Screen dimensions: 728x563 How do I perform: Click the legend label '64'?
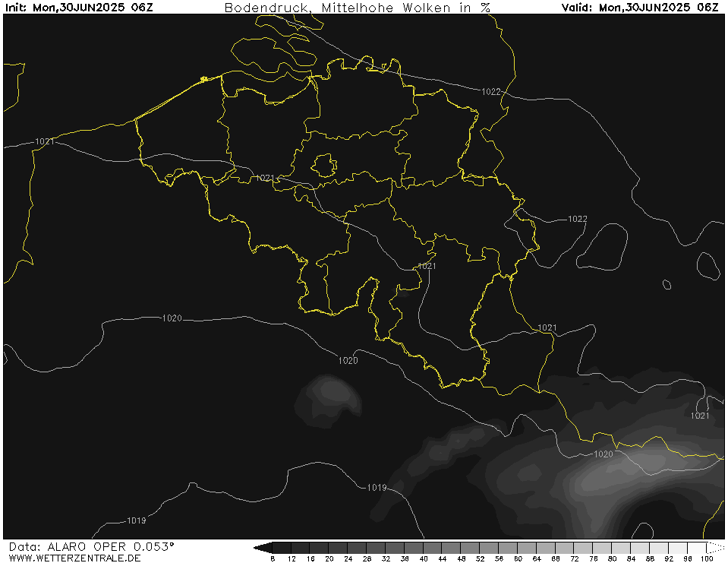[x=537, y=558]
